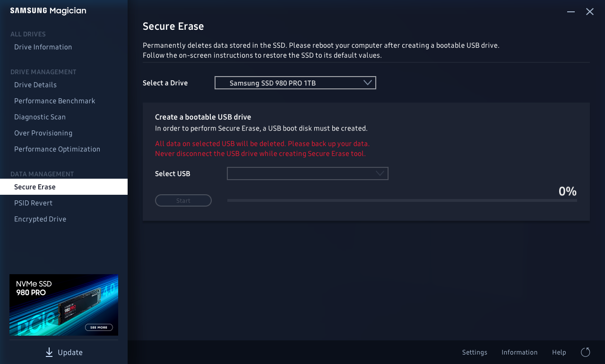Open Settings from the bottom bar
The width and height of the screenshot is (605, 364).
[x=475, y=352]
